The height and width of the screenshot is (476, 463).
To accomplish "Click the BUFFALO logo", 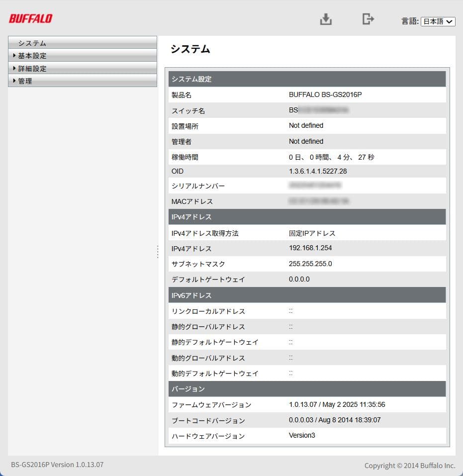I will point(30,19).
